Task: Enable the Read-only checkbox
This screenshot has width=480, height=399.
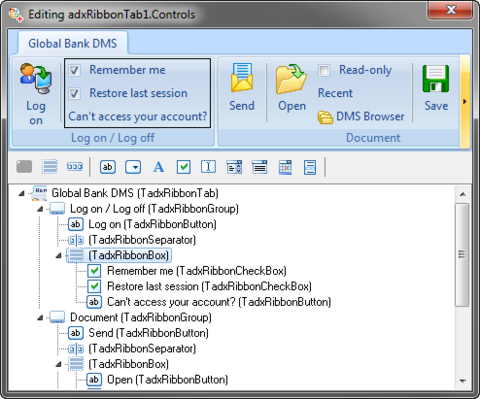Action: 324,70
